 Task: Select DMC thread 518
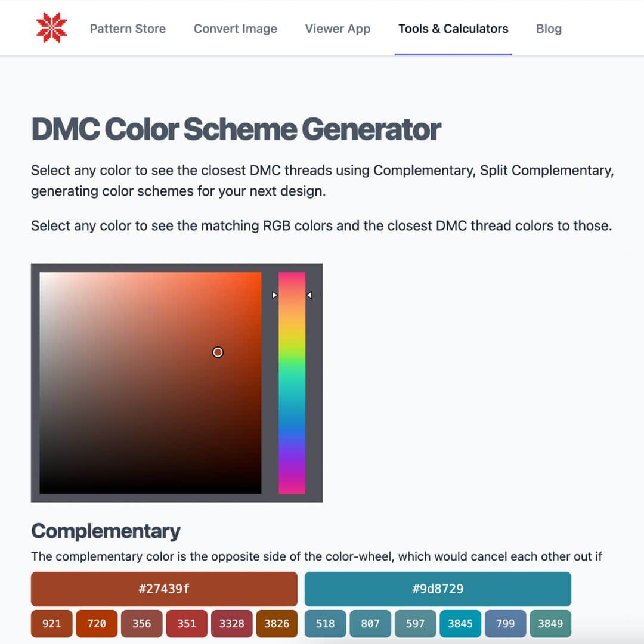pyautogui.click(x=325, y=624)
